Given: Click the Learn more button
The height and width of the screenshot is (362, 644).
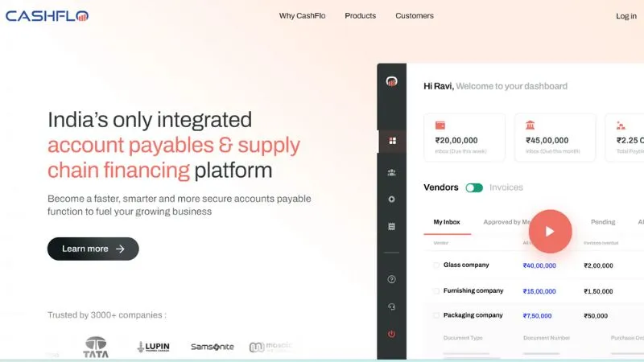Looking at the screenshot, I should [x=93, y=249].
